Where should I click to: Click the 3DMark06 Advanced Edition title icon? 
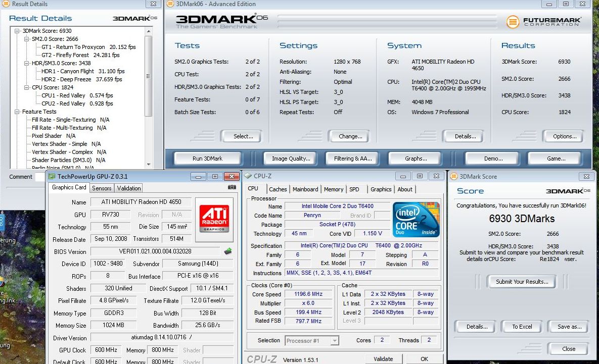(x=170, y=4)
